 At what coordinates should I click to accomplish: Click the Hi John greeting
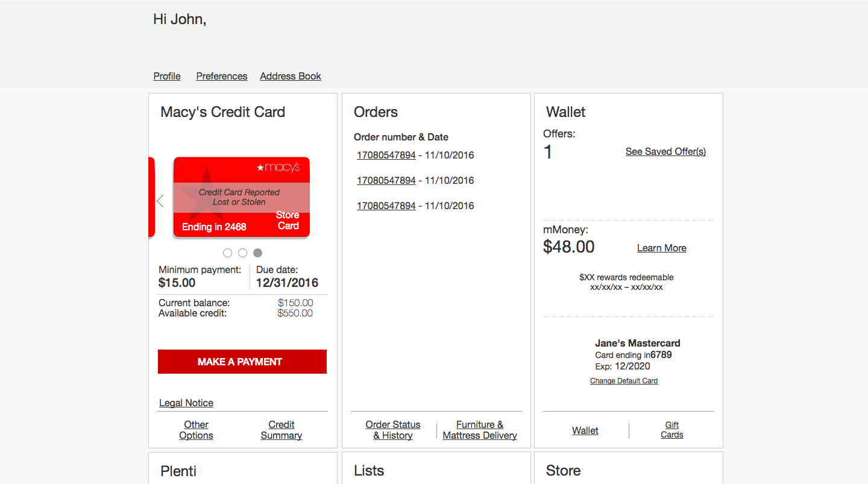point(180,19)
